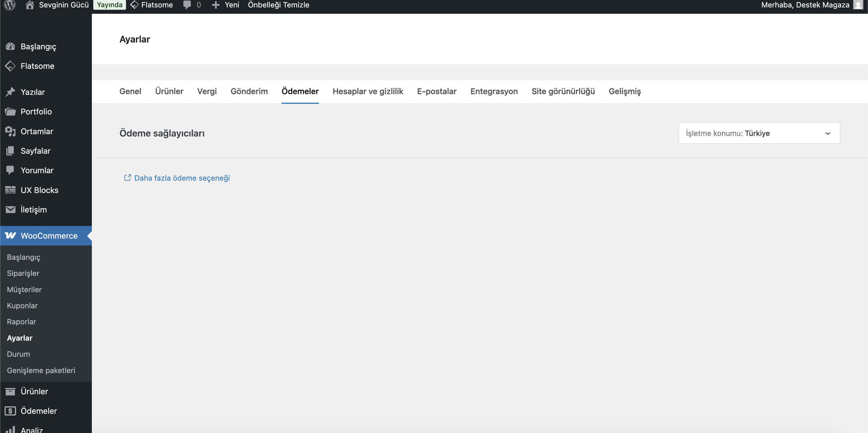Open Müşteriler submenu item
The image size is (868, 433).
24,289
